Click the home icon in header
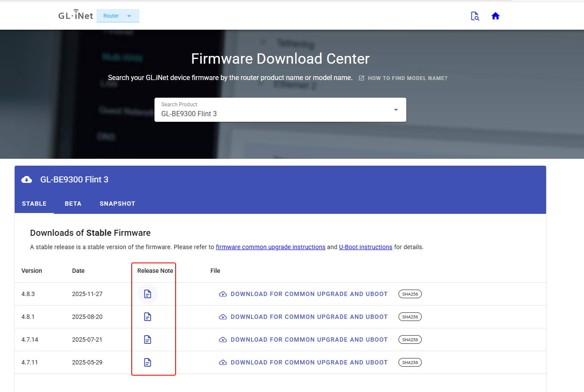This screenshot has height=392, width=584. (x=495, y=16)
